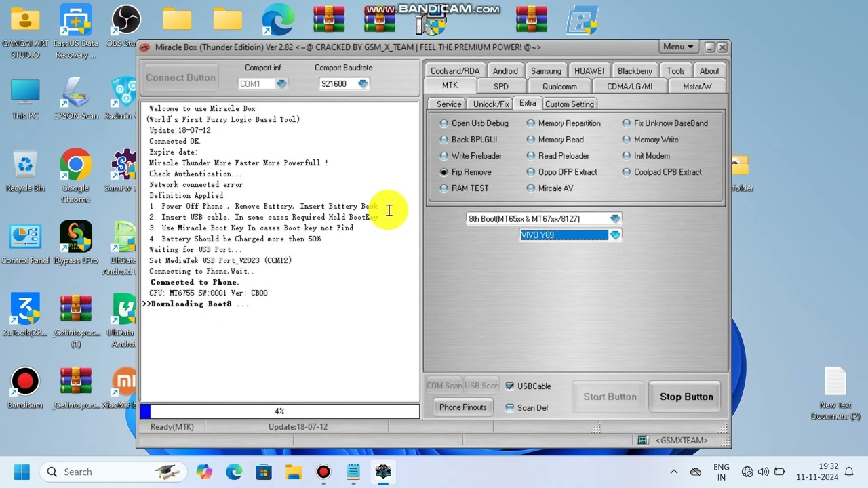Open the Control Panel desktop icon
Screen dimensions: 868x488
25,244
